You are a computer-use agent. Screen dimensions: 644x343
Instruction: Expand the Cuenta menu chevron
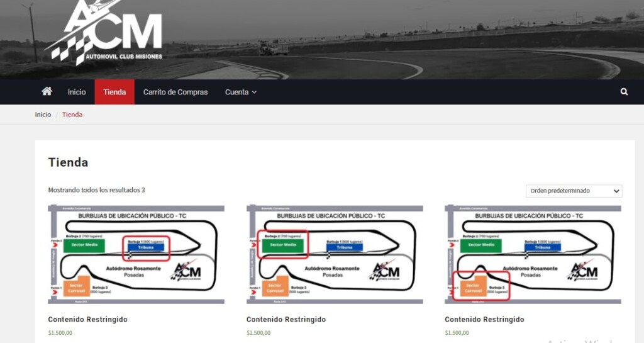click(254, 93)
